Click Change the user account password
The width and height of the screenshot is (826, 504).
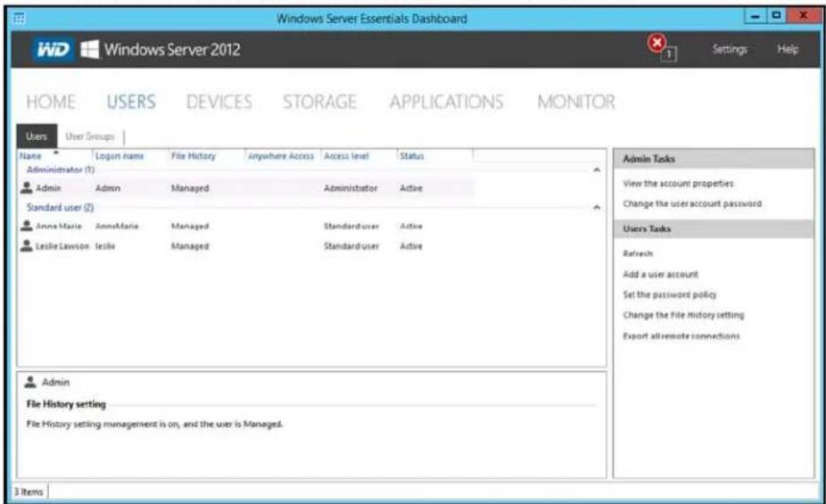692,203
